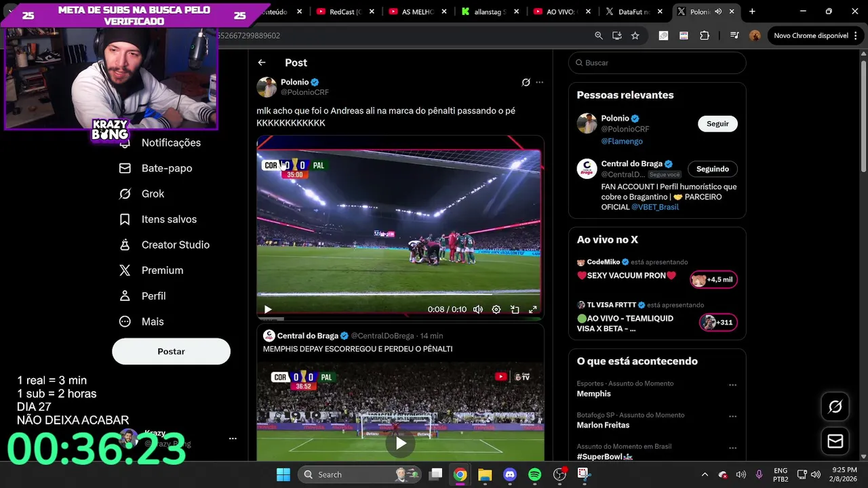Screen dimensions: 868x488
Task: Open options for the Memphis trend
Action: click(732, 385)
